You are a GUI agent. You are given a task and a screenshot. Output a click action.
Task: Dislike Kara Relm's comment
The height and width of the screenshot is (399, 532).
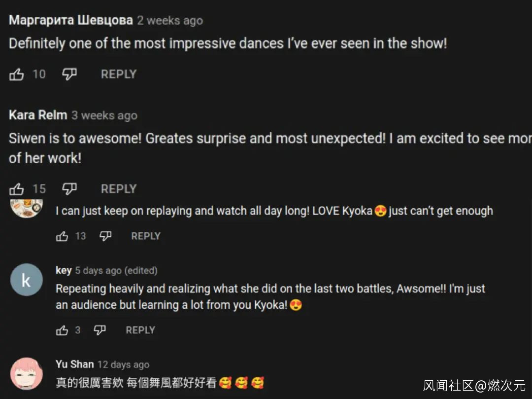(x=69, y=189)
